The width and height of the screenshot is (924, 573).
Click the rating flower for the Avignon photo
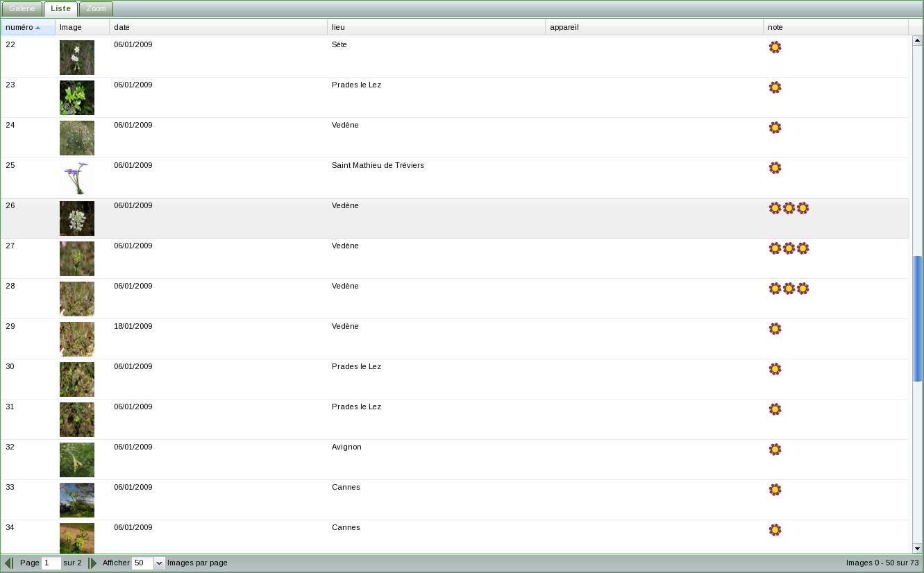775,450
